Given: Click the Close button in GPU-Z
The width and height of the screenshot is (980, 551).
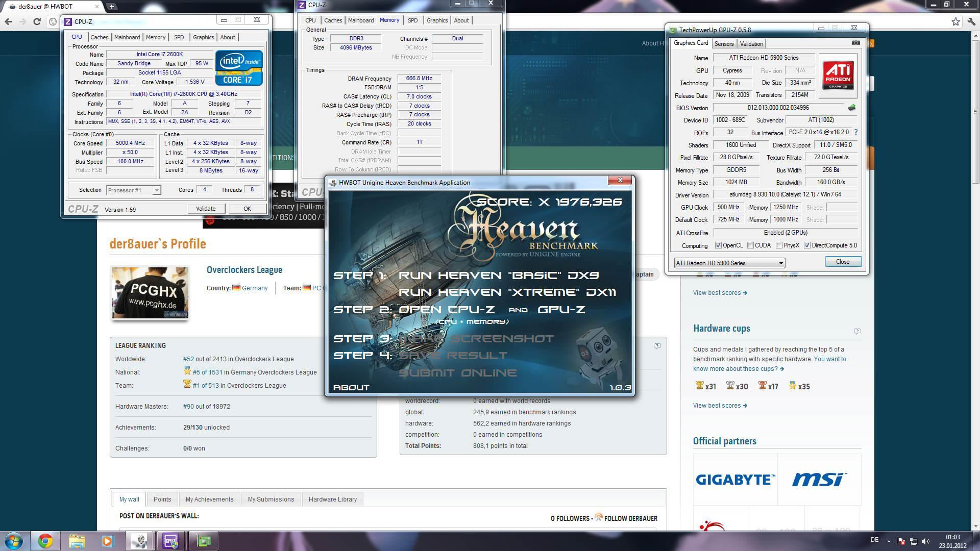Looking at the screenshot, I should (843, 262).
